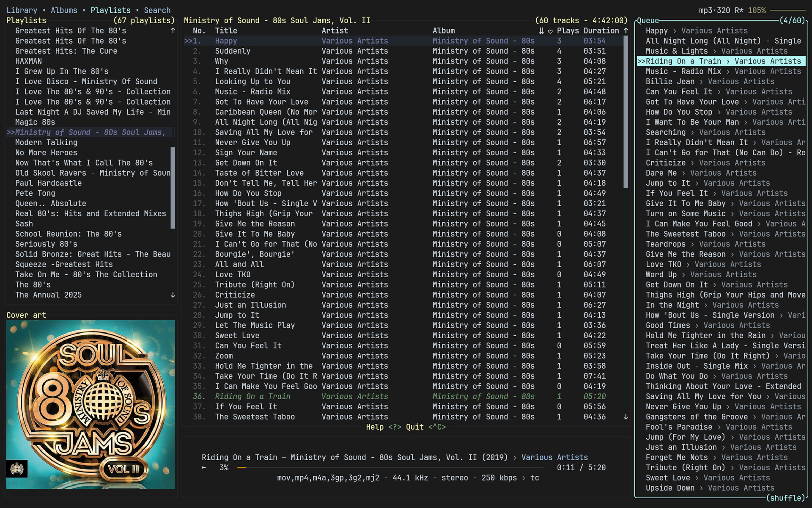812x508 pixels.
Task: Click the album cover art thumbnail
Action: pos(91,404)
